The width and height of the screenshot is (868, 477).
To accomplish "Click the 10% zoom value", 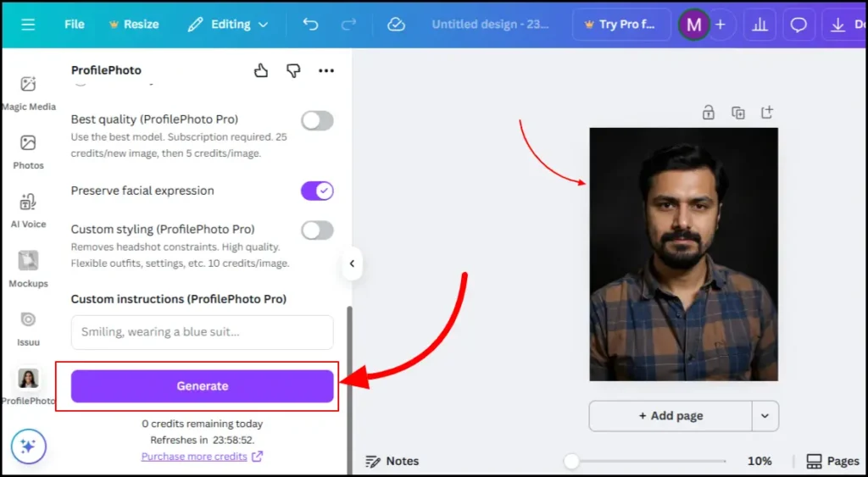I will [x=759, y=461].
